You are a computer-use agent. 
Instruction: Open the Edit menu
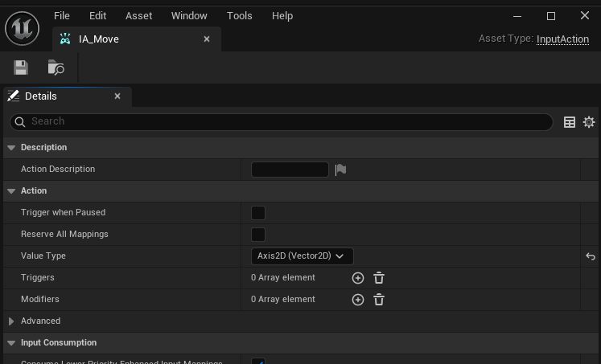point(97,16)
